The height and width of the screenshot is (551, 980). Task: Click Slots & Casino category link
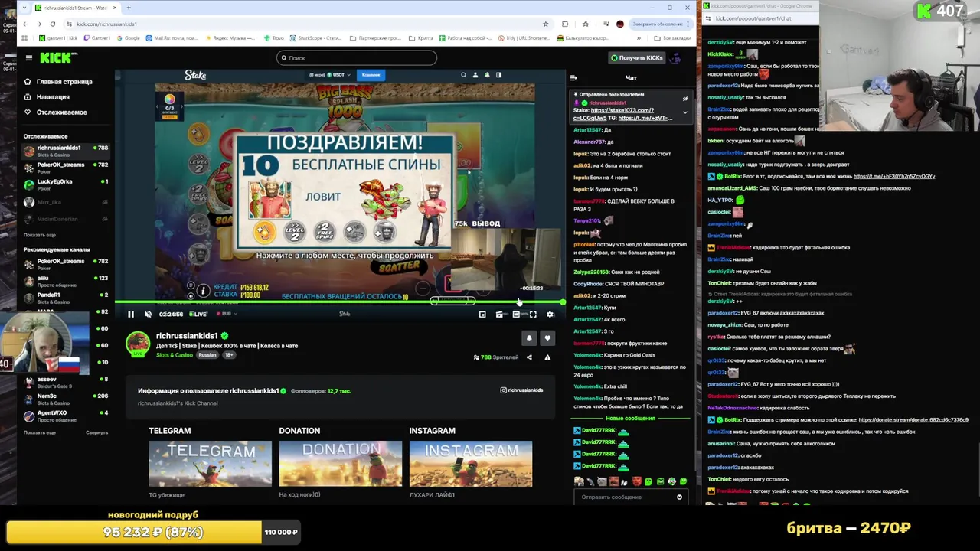pos(175,355)
